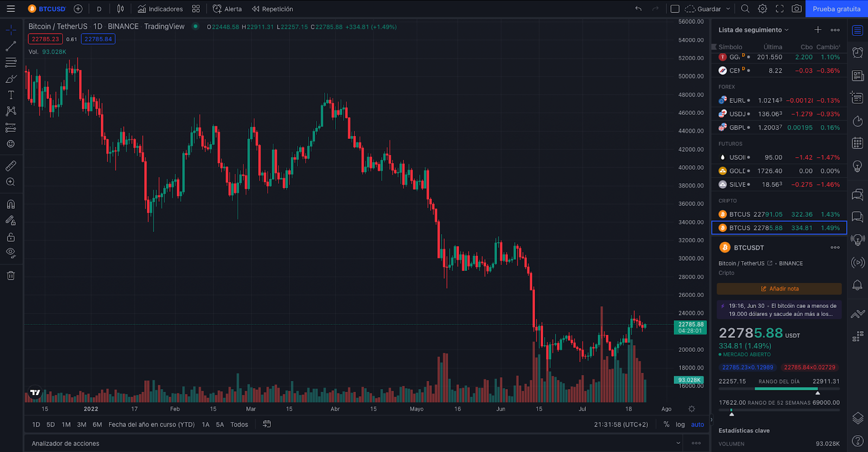868x452 pixels.
Task: Select the trend line drawing tool
Action: (x=11, y=47)
